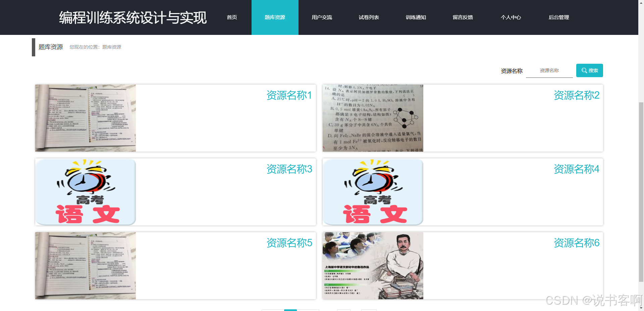Open the 资源名称5 title link
This screenshot has height=311, width=644.
tap(289, 243)
